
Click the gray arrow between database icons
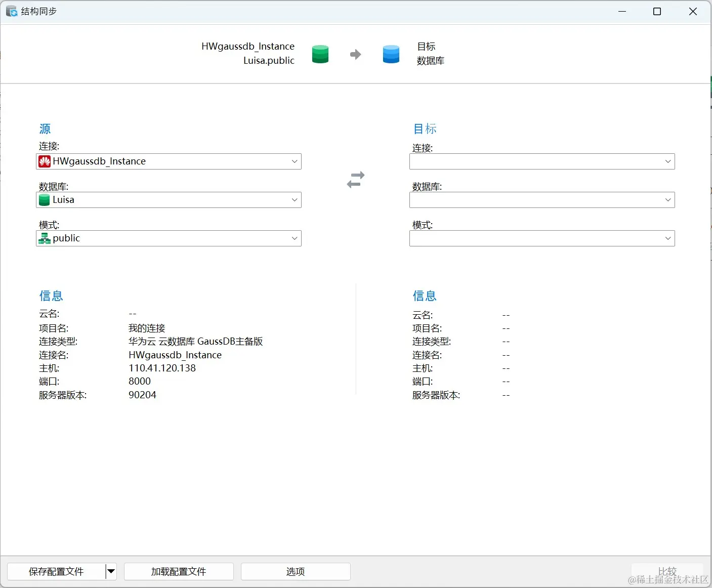coord(356,54)
